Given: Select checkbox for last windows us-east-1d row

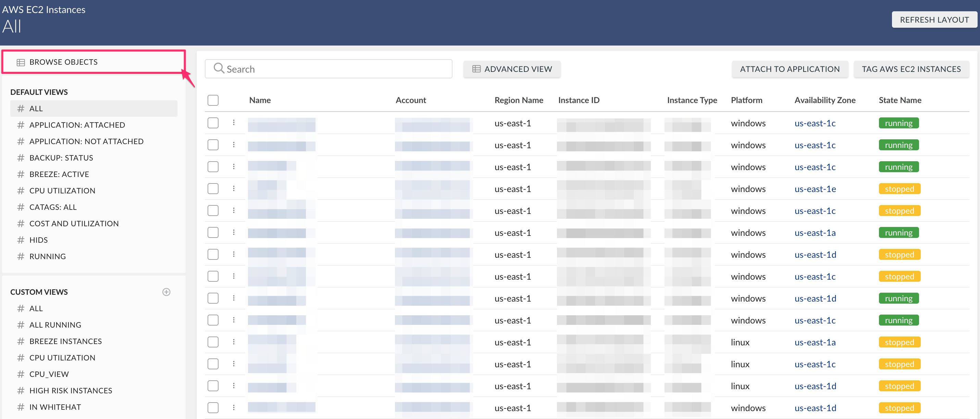Looking at the screenshot, I should point(213,408).
